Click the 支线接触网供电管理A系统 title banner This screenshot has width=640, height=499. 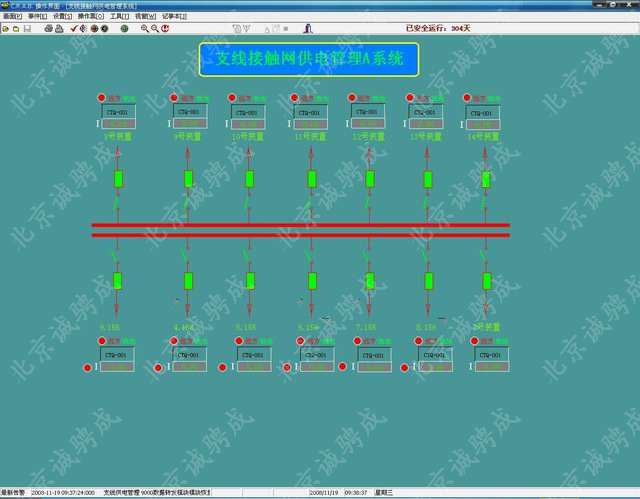309,60
